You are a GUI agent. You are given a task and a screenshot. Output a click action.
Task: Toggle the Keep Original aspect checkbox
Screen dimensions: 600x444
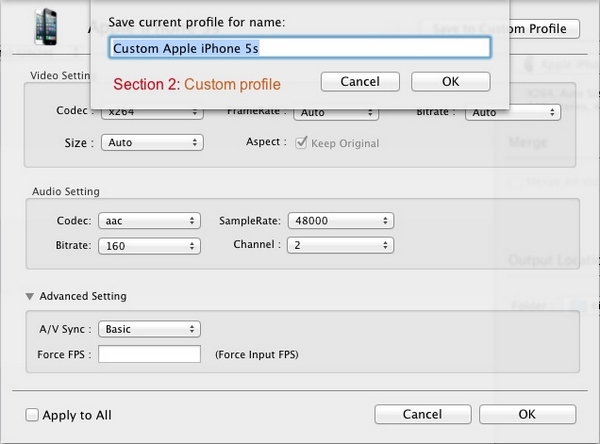click(x=301, y=143)
